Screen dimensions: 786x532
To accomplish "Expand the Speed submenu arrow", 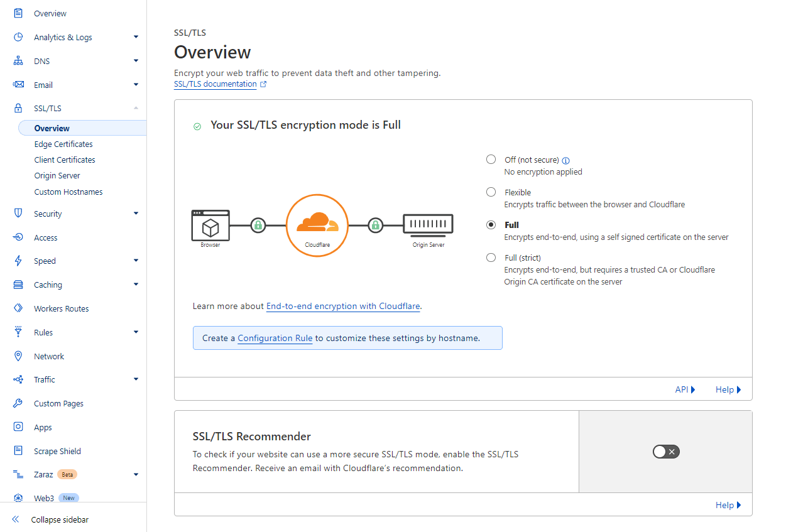I will click(x=136, y=261).
